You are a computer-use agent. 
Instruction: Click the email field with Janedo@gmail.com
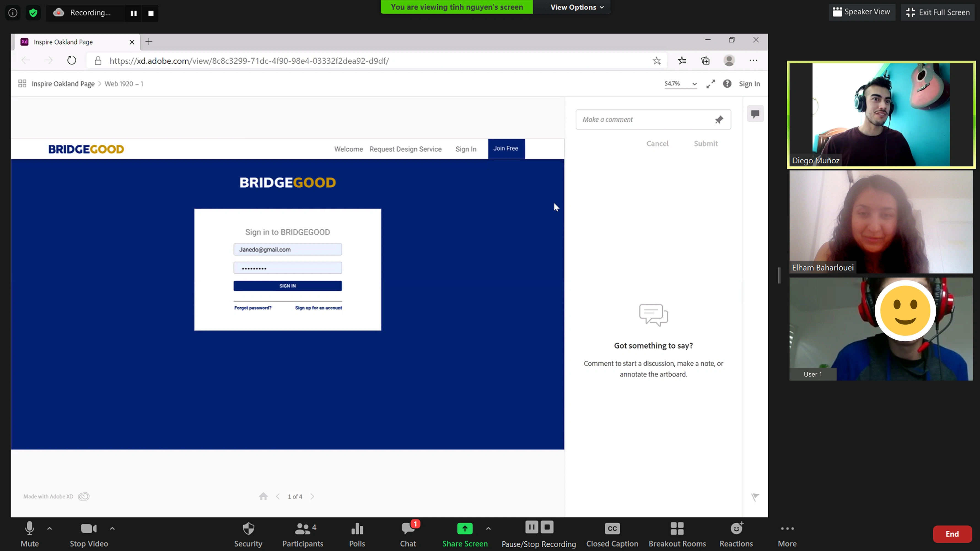[288, 249]
